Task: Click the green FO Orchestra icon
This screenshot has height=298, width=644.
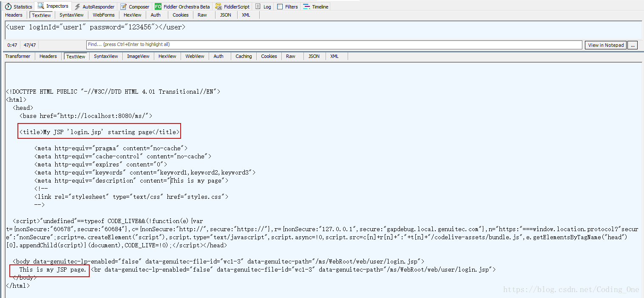Action: 158,7
